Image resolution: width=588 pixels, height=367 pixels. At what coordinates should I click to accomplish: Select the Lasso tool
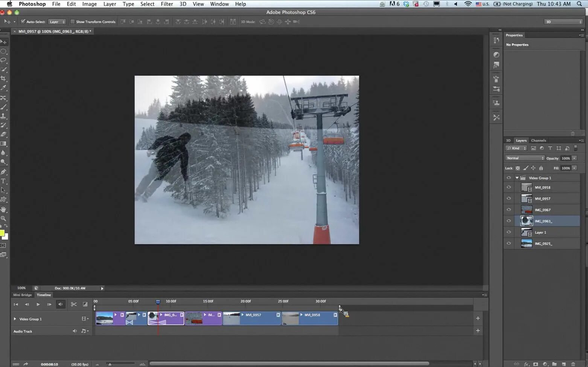click(3, 60)
